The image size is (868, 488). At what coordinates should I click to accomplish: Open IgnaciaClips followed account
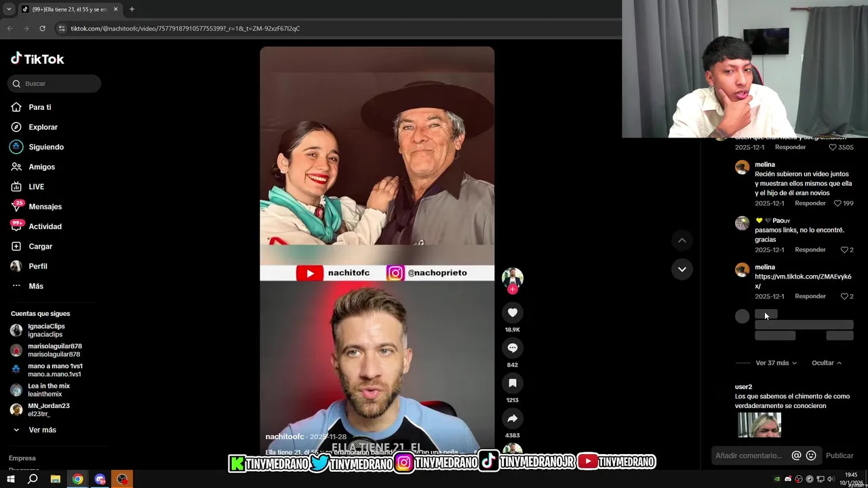(46, 330)
